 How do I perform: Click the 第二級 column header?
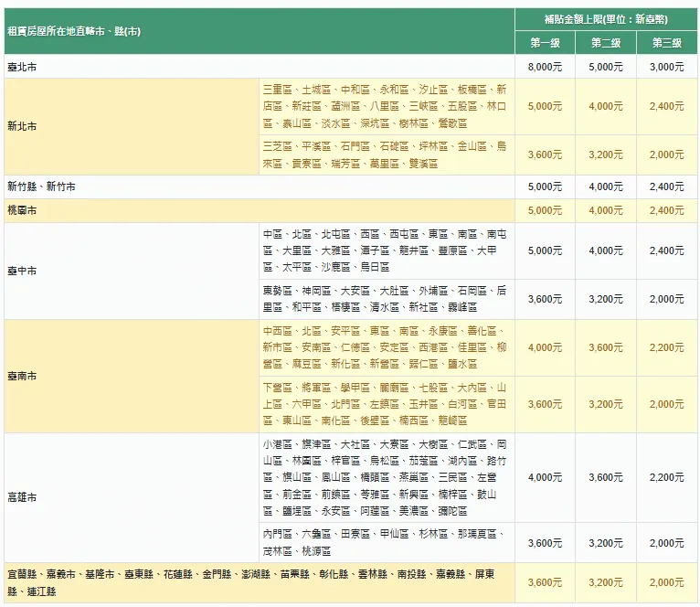(605, 43)
